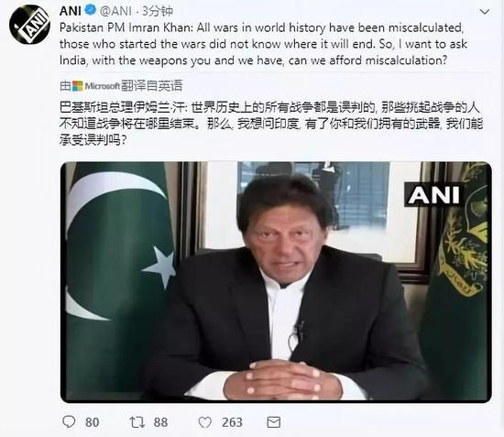Click the ANI watermark on the video
This screenshot has width=504, height=437.
(433, 195)
